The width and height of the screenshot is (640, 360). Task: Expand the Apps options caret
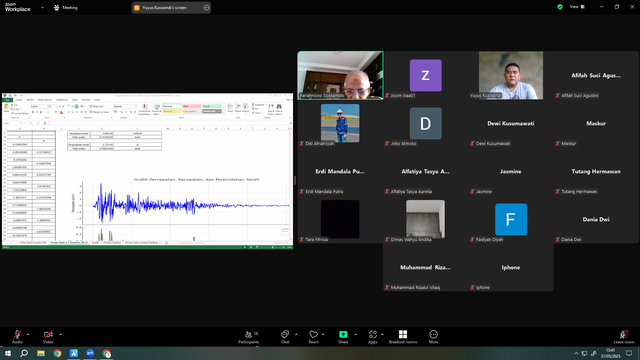(x=382, y=334)
